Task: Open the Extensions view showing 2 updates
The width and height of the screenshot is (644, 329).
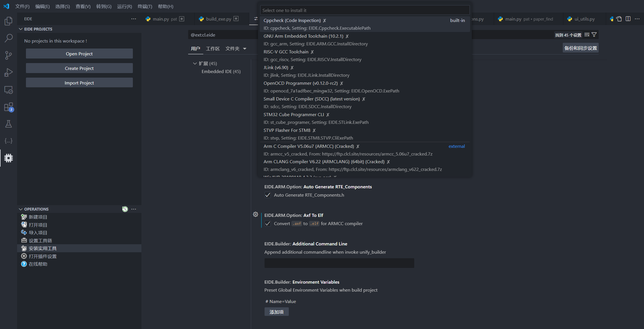Action: 9,107
